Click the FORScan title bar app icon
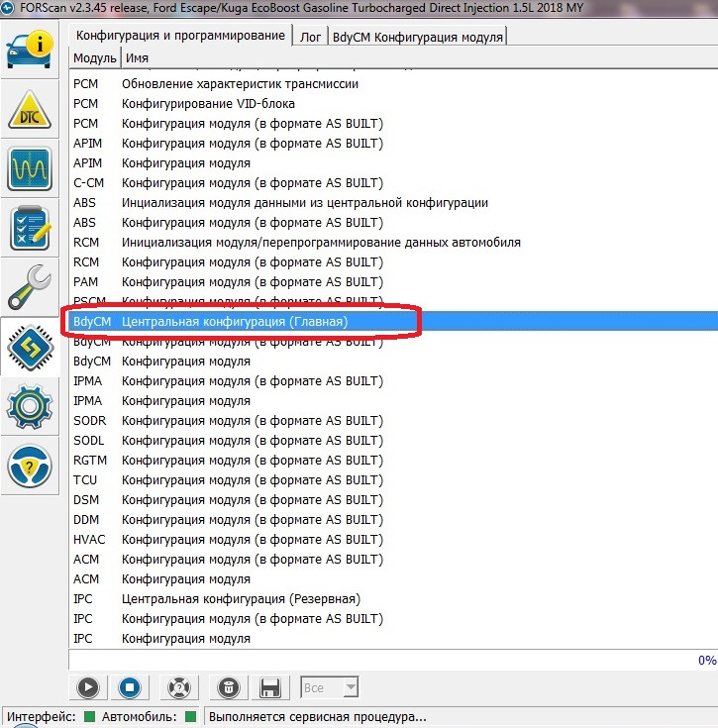The height and width of the screenshot is (728, 718). pos(7,8)
